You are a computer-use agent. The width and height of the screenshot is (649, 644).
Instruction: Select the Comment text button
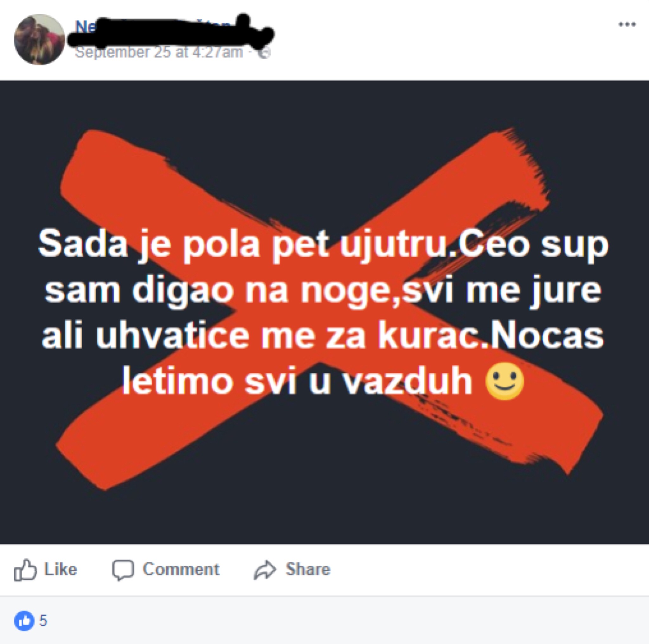181,569
